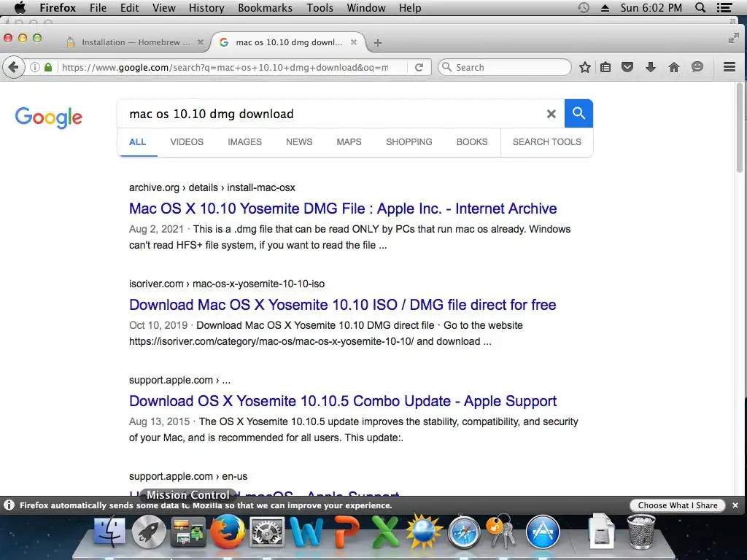747x560 pixels.
Task: Submit the Google search with blue magnifier
Action: 578,113
